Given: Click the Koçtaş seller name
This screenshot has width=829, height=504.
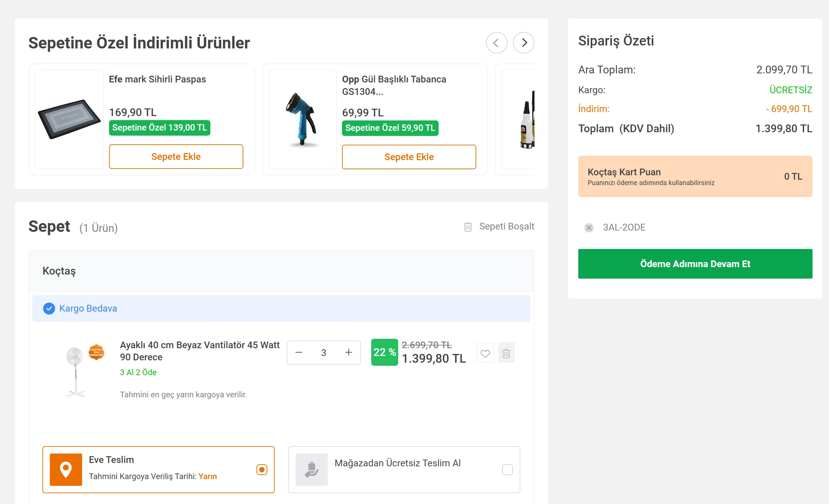Looking at the screenshot, I should click(x=59, y=271).
